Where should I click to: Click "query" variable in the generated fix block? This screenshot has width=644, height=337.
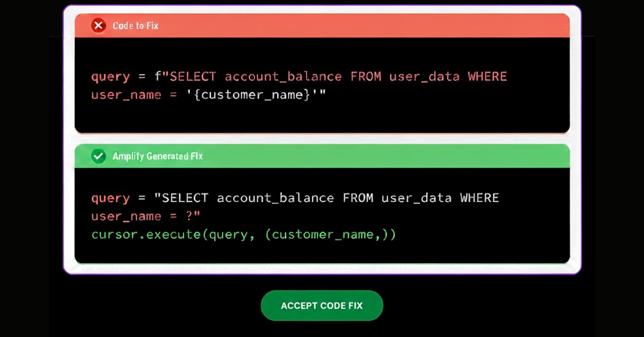110,198
